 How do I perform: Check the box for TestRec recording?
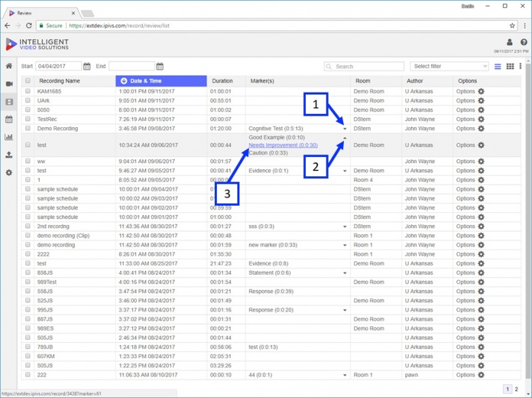28,119
